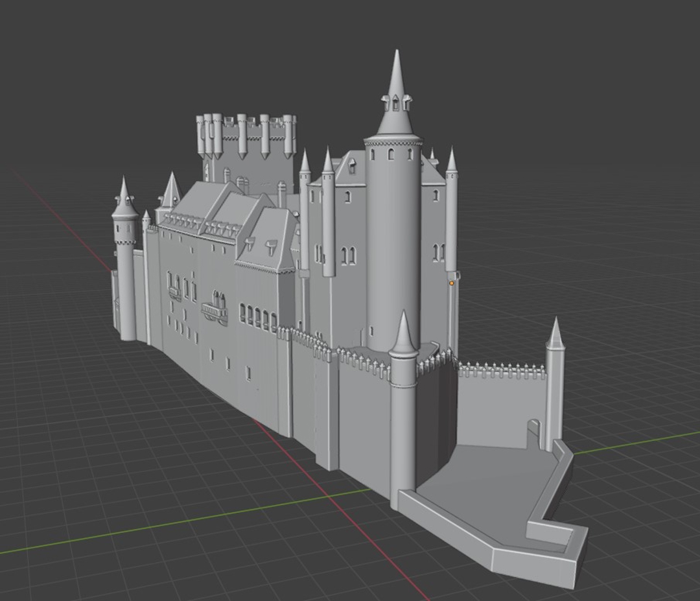Click the green Y axis line at lower left
The height and width of the screenshot is (601, 700).
[x=130, y=530]
